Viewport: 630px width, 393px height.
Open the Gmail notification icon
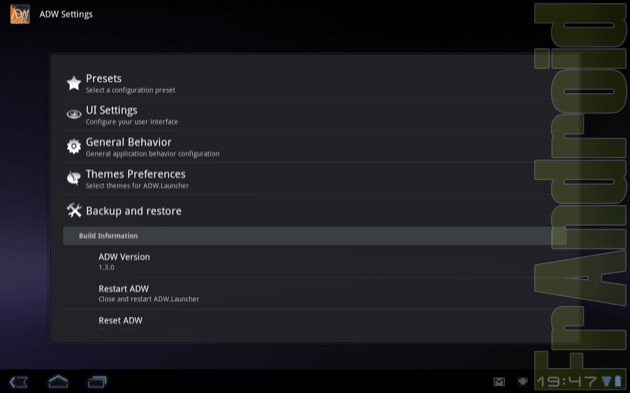pos(499,381)
